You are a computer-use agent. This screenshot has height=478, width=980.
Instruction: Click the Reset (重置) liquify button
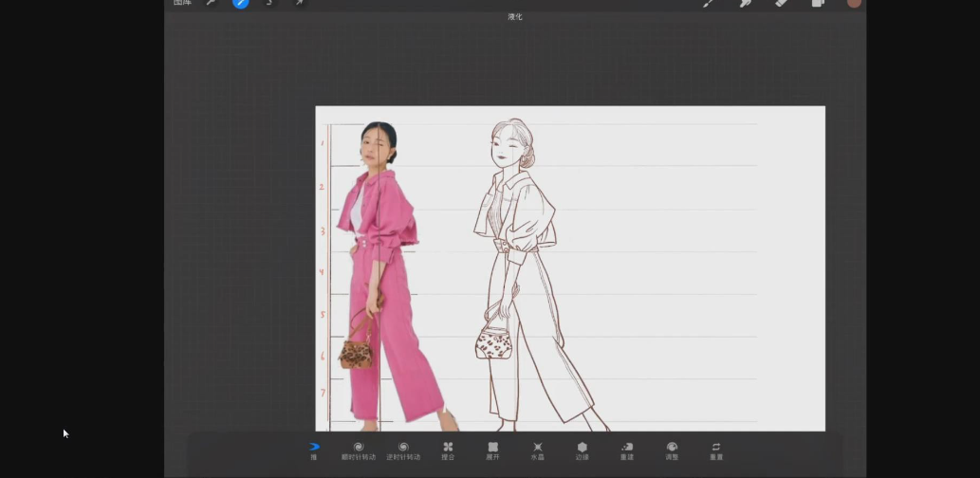(716, 451)
